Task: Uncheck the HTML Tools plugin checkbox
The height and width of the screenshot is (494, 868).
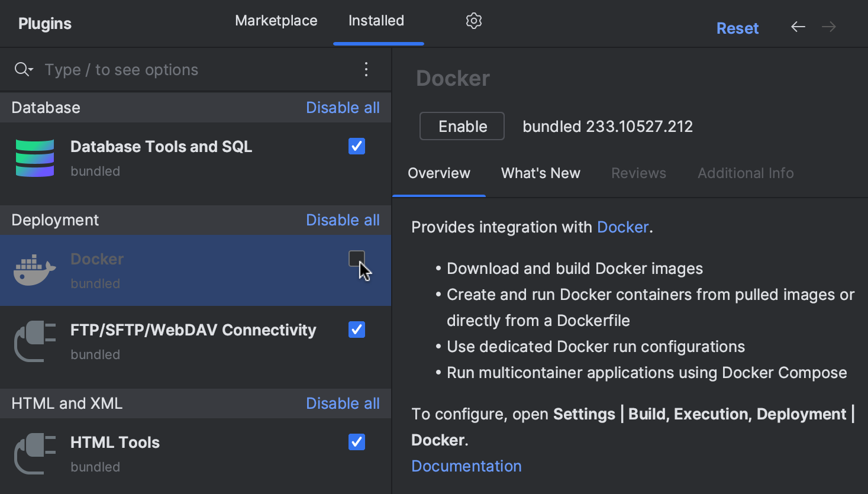Action: (x=356, y=442)
